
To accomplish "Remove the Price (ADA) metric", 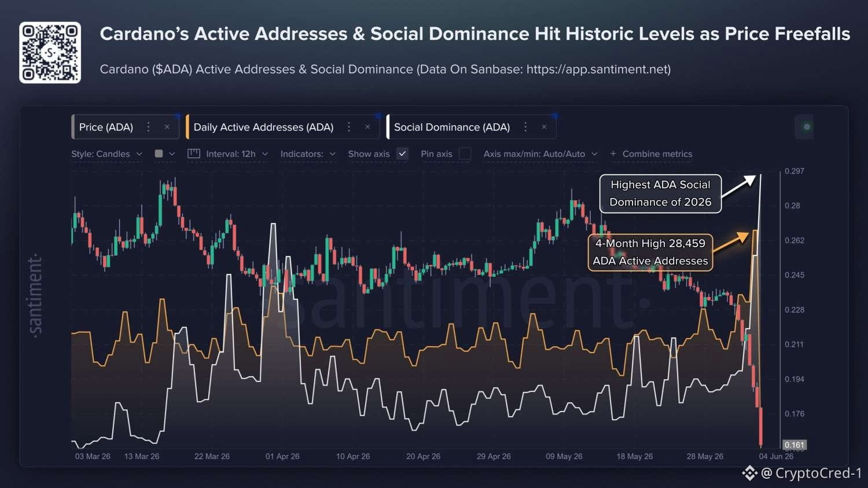I will [167, 127].
